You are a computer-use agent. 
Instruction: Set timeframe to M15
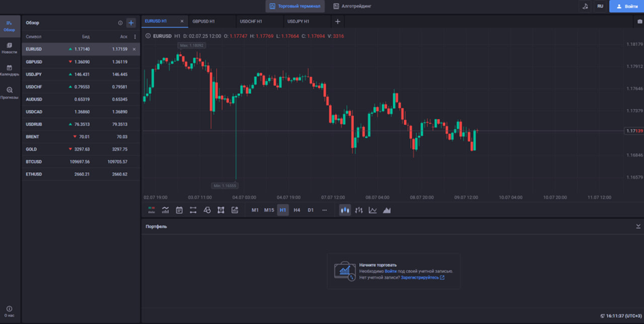tap(269, 210)
